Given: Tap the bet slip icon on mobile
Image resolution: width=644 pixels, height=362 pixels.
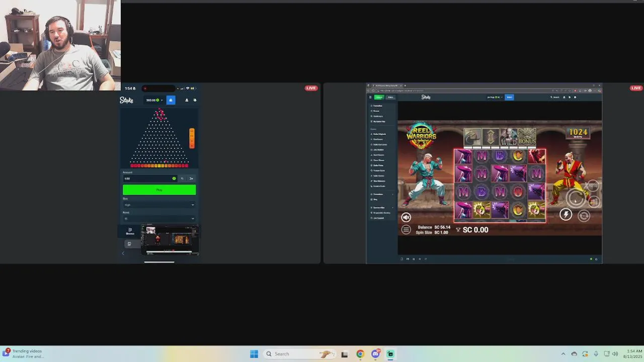Looking at the screenshot, I should click(x=129, y=244).
